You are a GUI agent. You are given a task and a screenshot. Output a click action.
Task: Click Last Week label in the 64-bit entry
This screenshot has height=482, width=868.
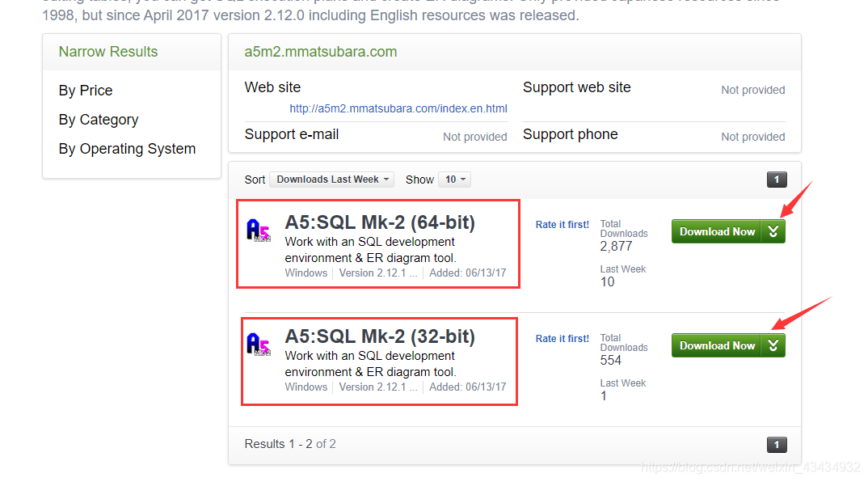(x=623, y=269)
